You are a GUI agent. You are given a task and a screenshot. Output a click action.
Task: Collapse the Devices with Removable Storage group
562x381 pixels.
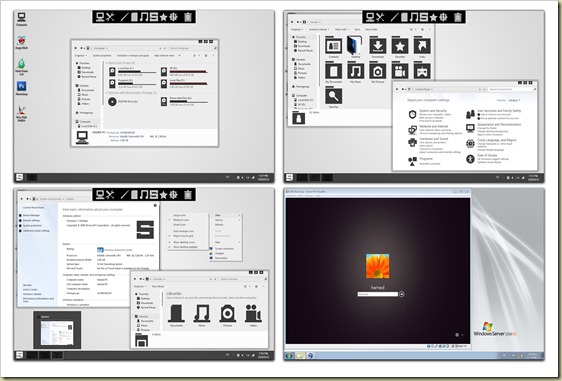[x=106, y=93]
